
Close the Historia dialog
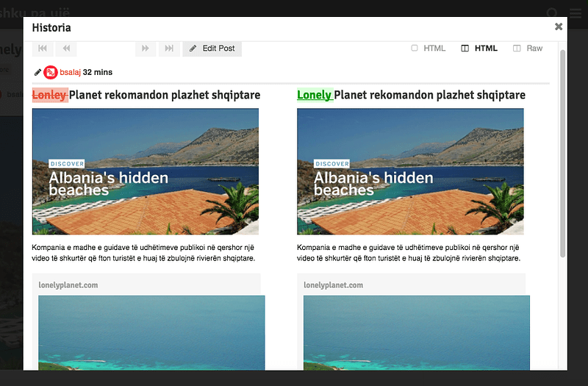tap(559, 26)
